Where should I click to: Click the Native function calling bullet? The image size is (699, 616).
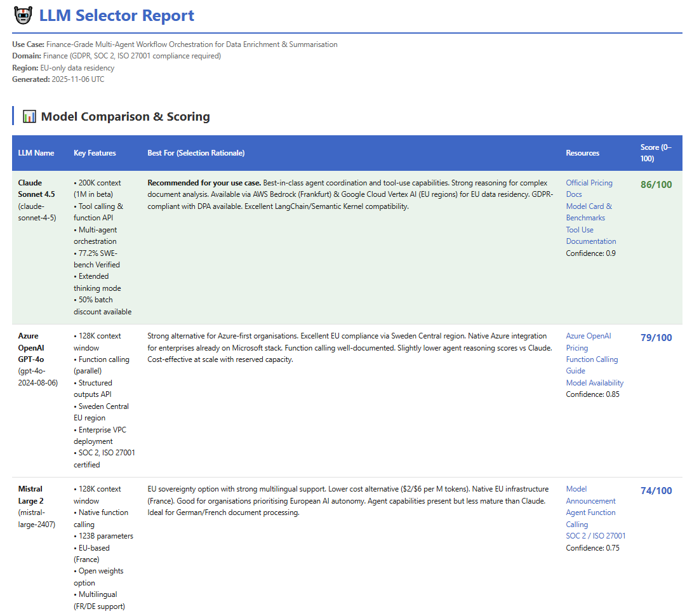coord(101,518)
